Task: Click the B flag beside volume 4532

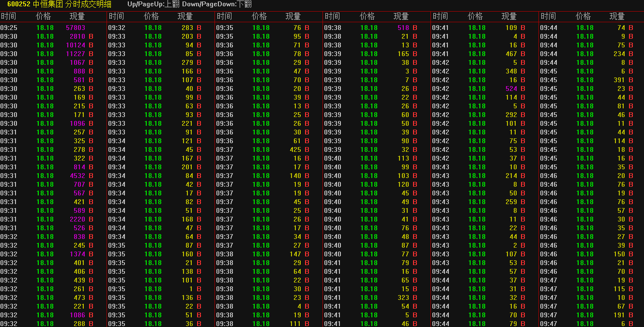Action: pos(91,176)
